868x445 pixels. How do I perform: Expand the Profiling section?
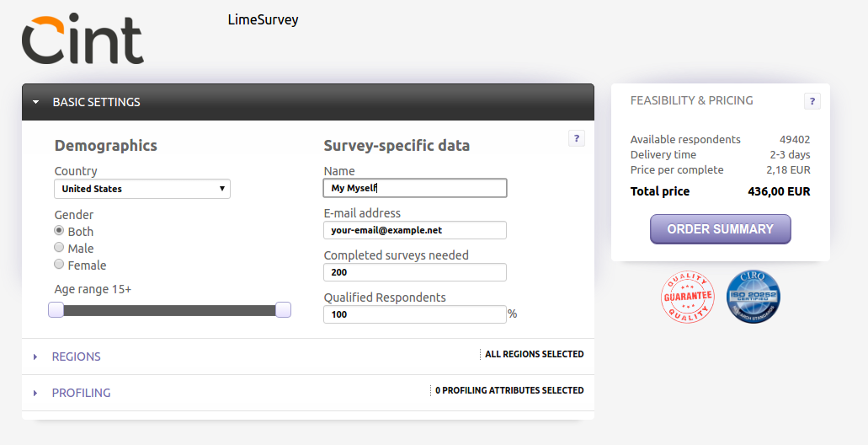[81, 393]
